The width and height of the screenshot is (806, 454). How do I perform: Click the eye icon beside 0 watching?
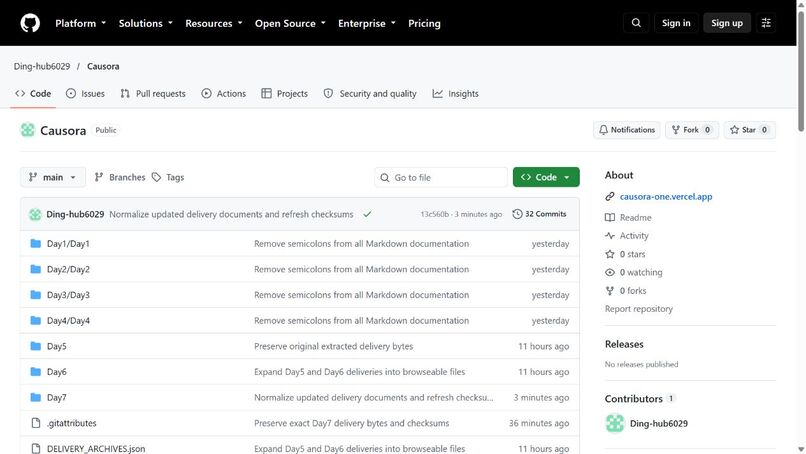coord(610,273)
